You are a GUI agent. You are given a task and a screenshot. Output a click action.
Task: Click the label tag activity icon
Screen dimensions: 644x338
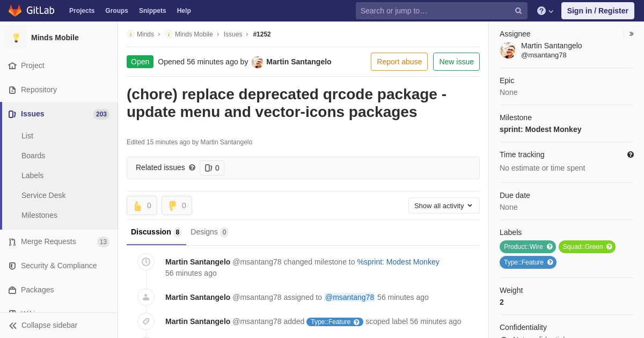[146, 321]
